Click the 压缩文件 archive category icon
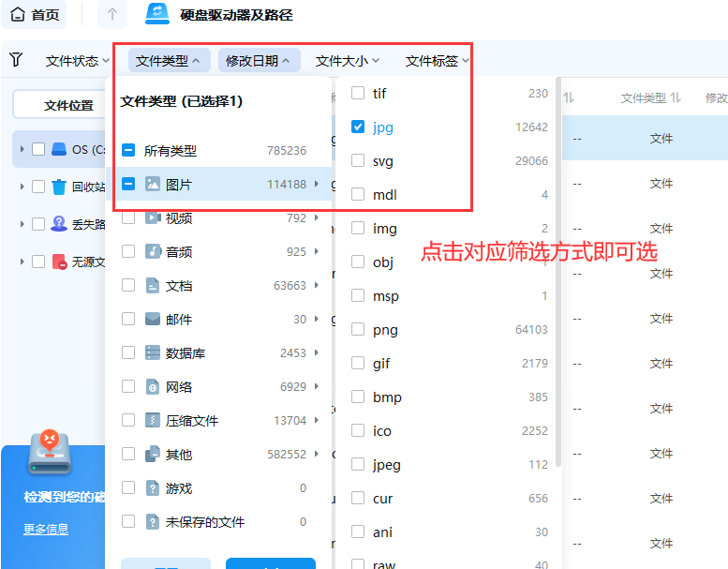728x569 pixels. pyautogui.click(x=153, y=420)
